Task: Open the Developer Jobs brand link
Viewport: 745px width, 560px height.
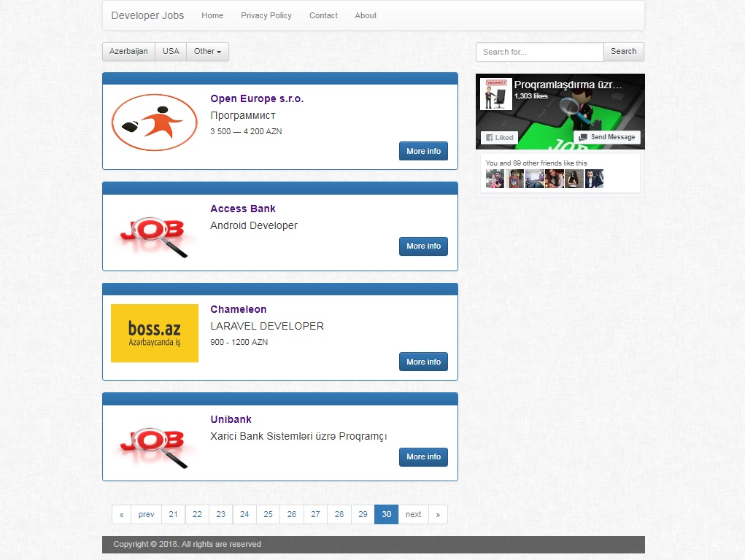Action: pos(147,15)
